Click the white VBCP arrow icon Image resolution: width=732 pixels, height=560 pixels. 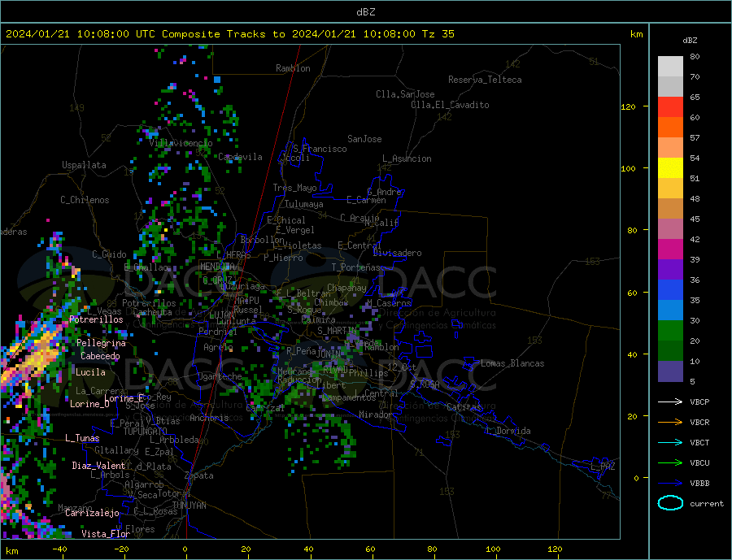670,402
